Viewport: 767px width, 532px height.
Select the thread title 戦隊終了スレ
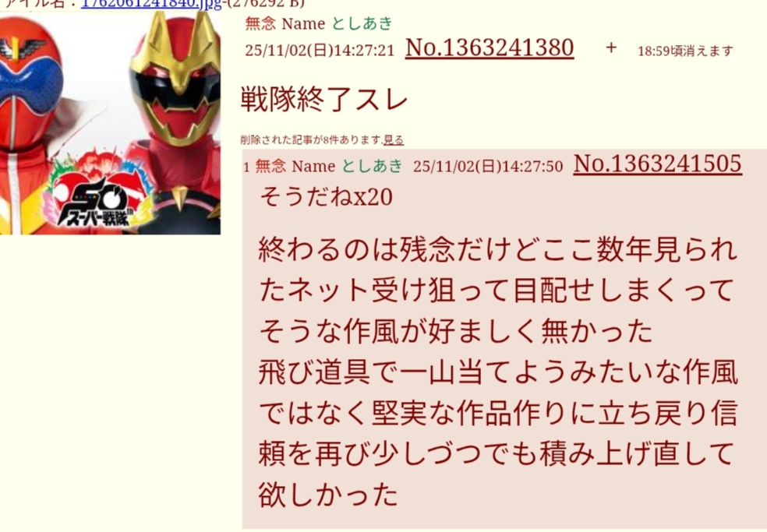[323, 100]
